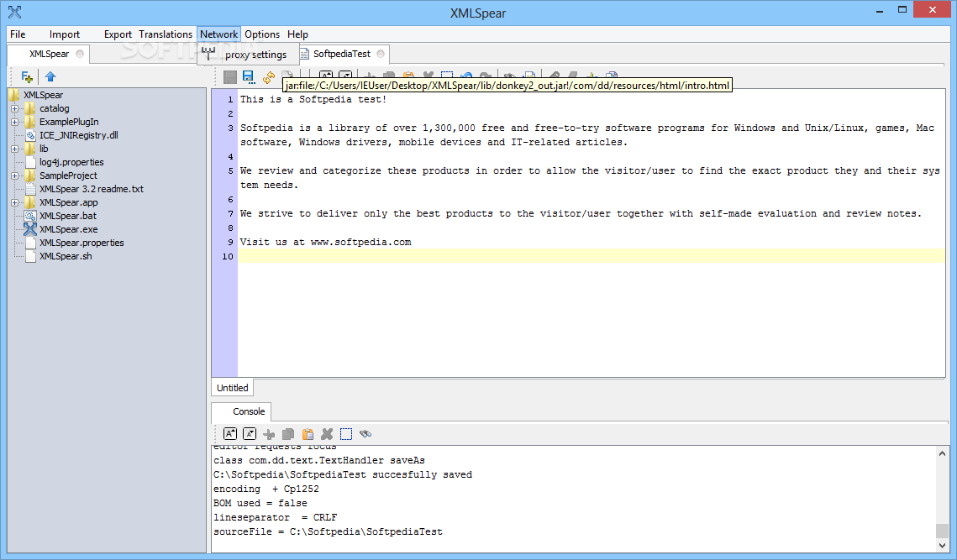This screenshot has width=957, height=560.
Task: Click the add new file icon in left panel
Action: [x=27, y=77]
